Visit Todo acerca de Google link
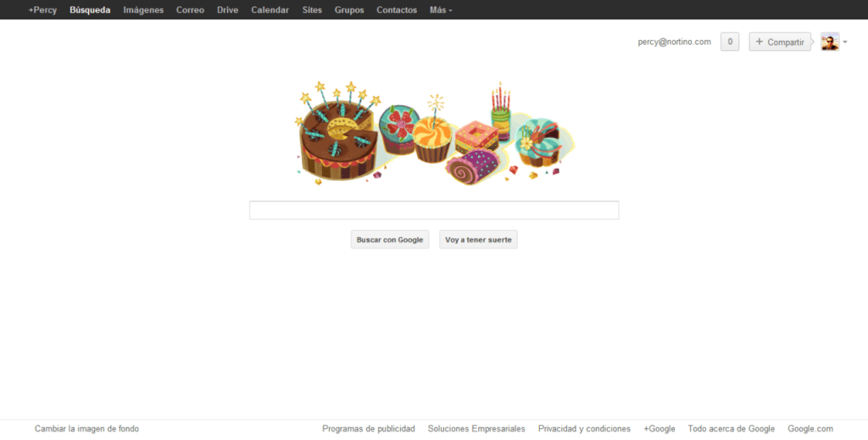Screen dimensions: 868x440 [731, 429]
